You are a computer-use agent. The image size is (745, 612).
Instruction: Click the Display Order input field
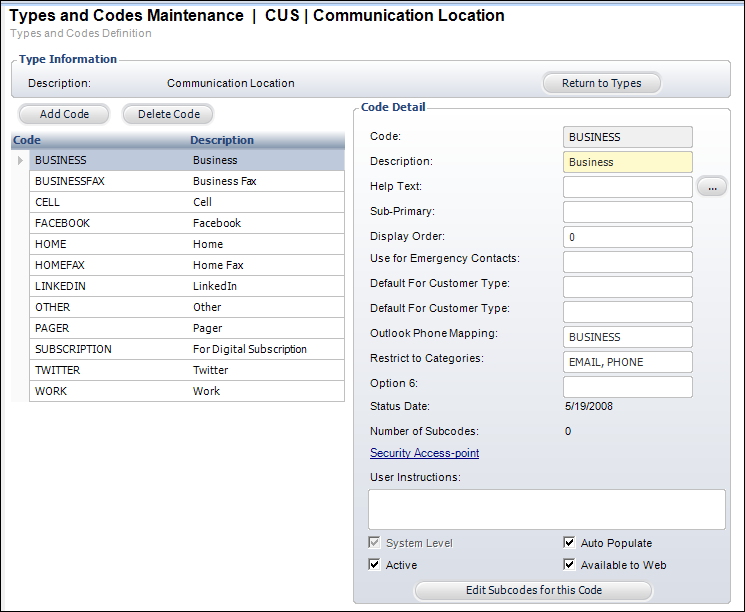(x=627, y=237)
